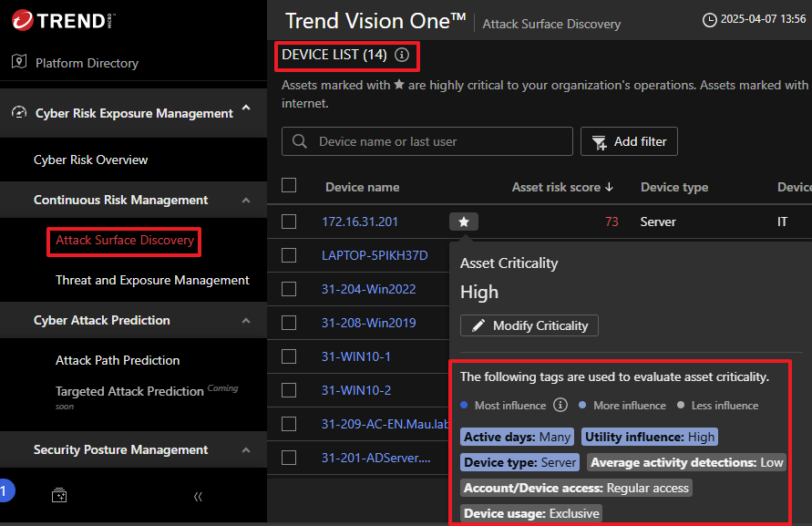Click the sparkle box icon in sidebar footer
The width and height of the screenshot is (812, 526).
pos(58,496)
